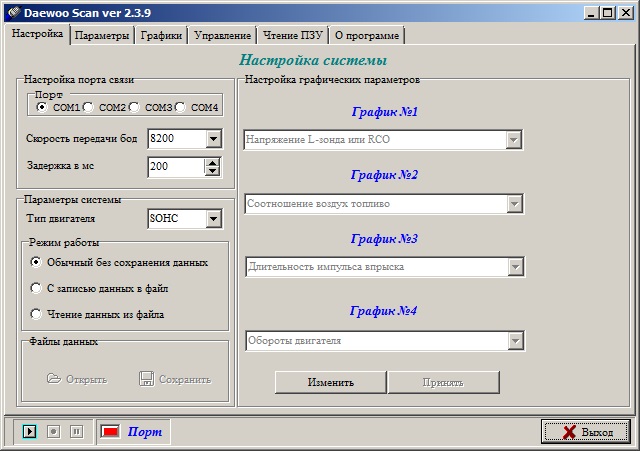640x451 pixels.
Task: Select the COM3 port radio button
Action: click(135, 107)
